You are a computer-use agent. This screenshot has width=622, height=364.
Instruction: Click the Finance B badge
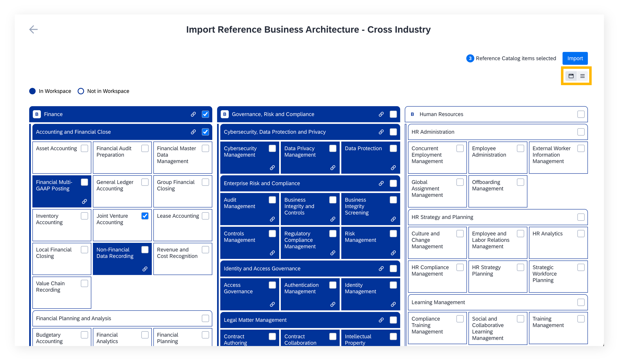click(x=37, y=114)
